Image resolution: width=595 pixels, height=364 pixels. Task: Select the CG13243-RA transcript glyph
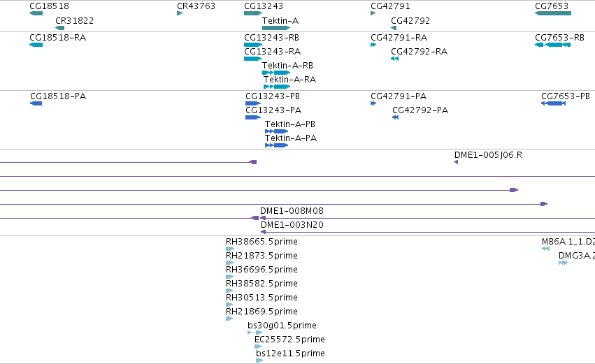coord(253,59)
